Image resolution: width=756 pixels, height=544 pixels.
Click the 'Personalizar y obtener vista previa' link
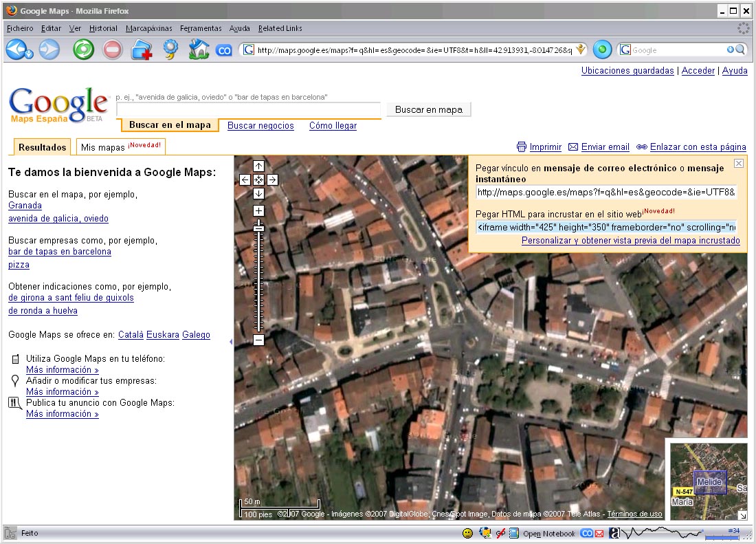click(631, 240)
